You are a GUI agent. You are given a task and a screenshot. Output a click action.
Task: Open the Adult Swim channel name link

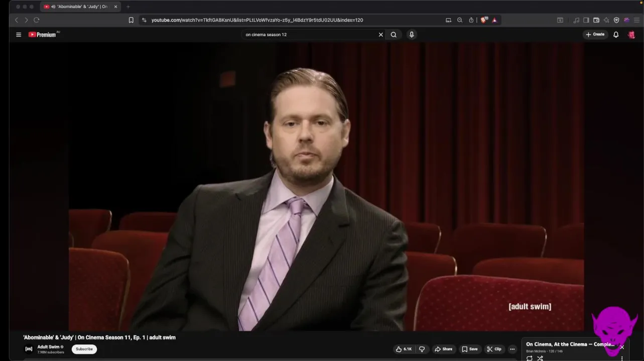point(48,347)
